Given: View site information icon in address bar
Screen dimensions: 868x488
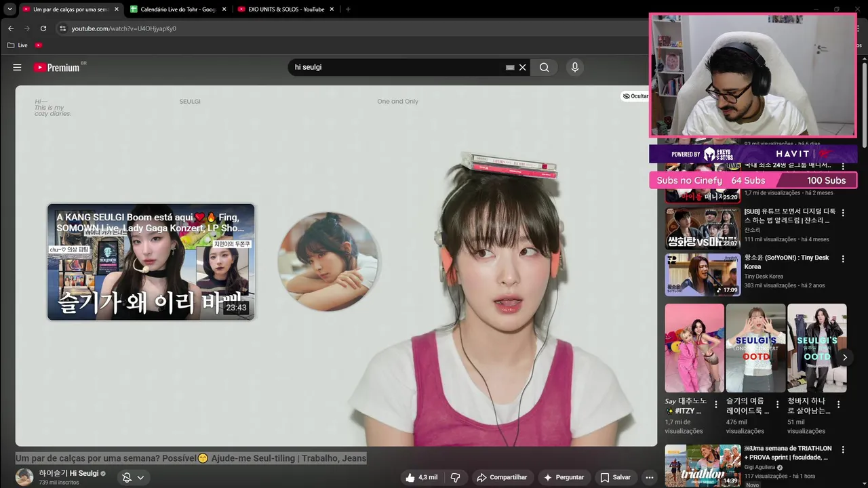Looking at the screenshot, I should point(62,28).
